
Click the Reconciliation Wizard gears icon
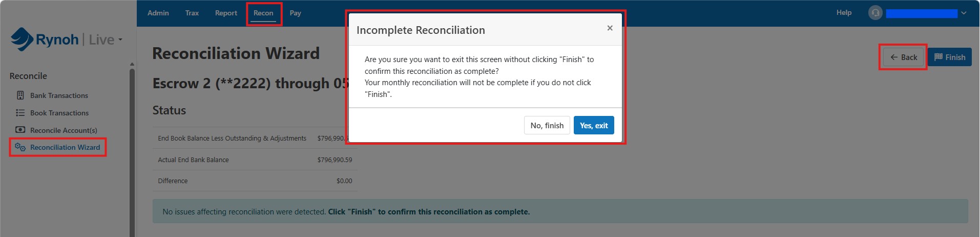coord(20,147)
